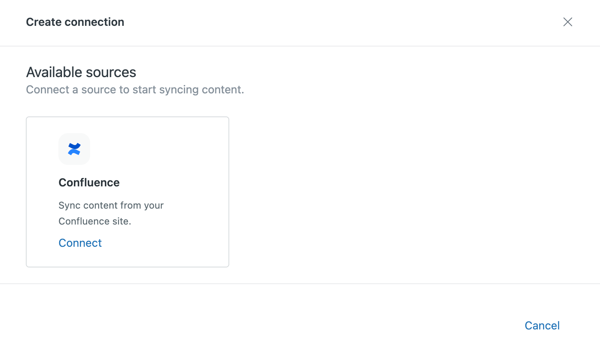This screenshot has width=600, height=364.
Task: Close the Create connection dialog
Action: tap(567, 22)
